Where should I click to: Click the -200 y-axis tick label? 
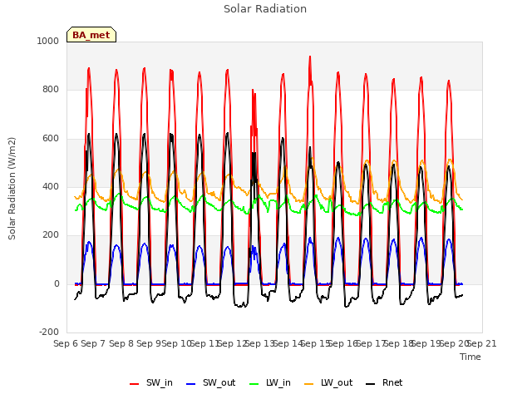point(49,332)
